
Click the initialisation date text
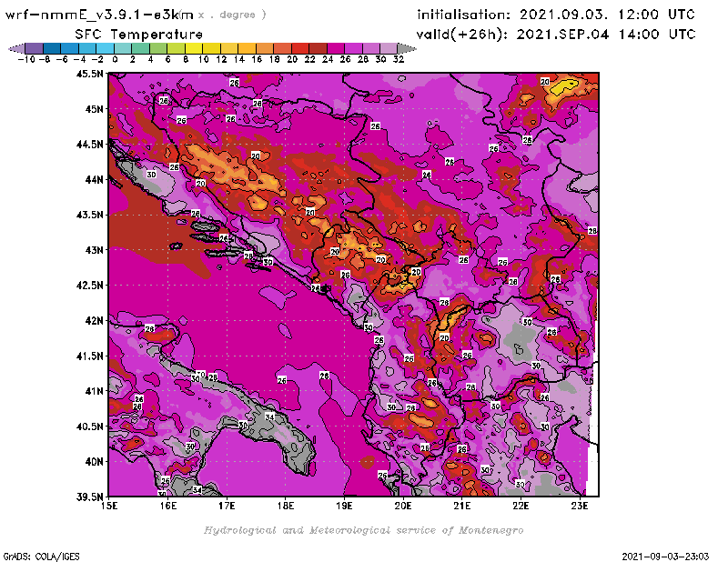coord(556,15)
